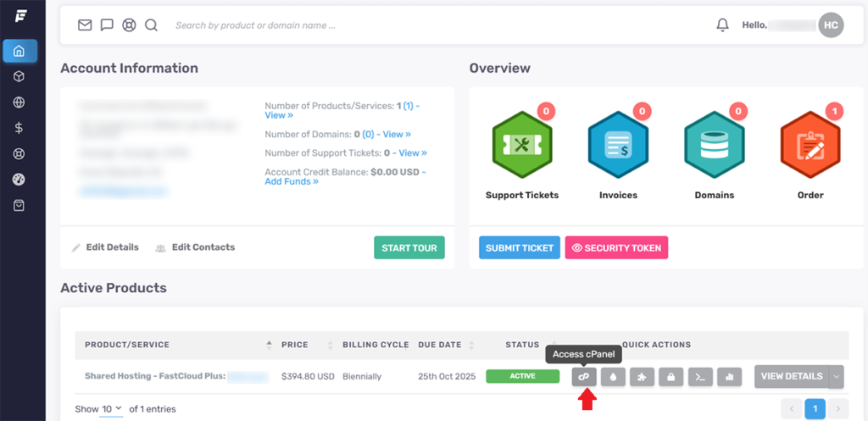This screenshot has width=868, height=421.
Task: Click the bar chart quick action icon
Action: pos(729,377)
